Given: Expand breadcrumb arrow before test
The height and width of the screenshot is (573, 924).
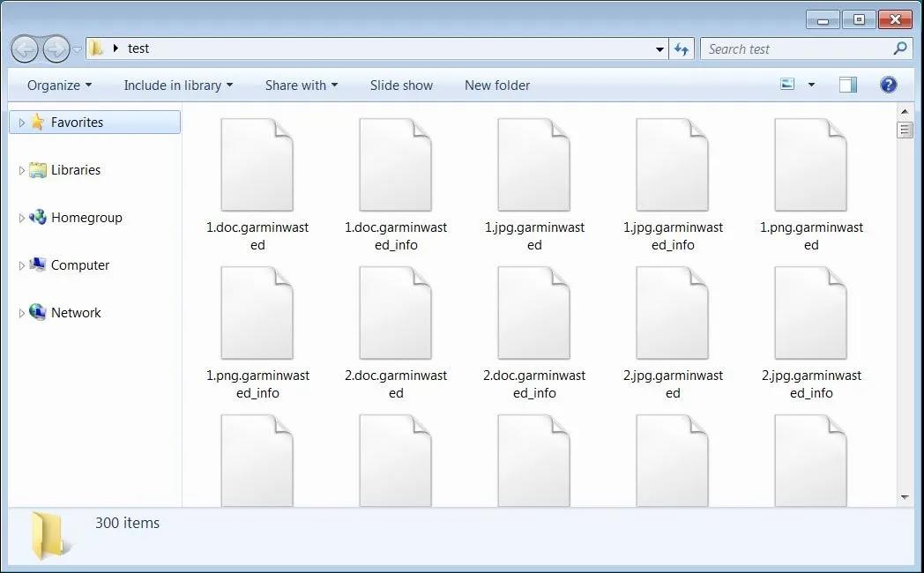Looking at the screenshot, I should (115, 48).
